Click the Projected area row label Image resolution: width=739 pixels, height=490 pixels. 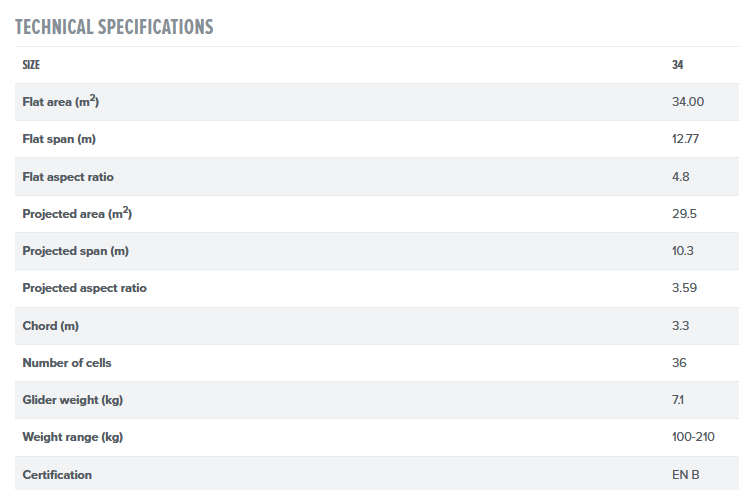pos(78,214)
